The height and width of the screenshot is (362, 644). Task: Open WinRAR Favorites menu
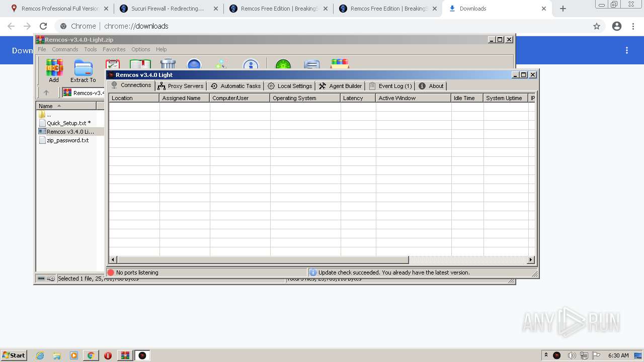click(114, 49)
